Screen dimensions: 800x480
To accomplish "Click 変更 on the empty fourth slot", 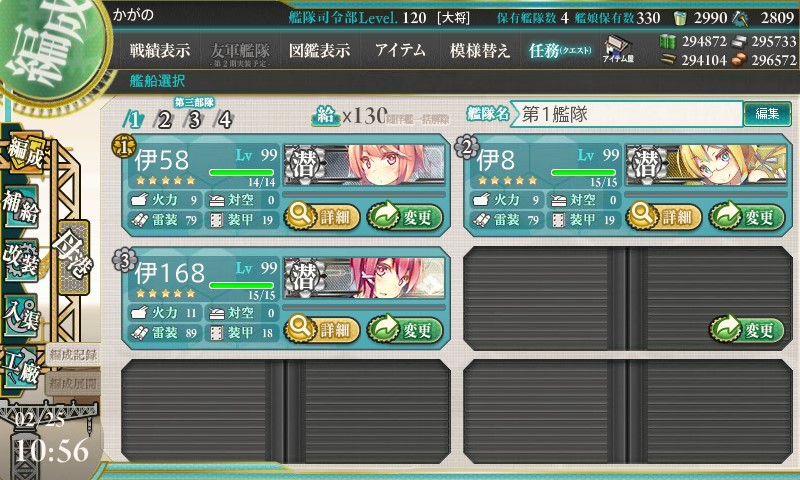I will (x=746, y=330).
